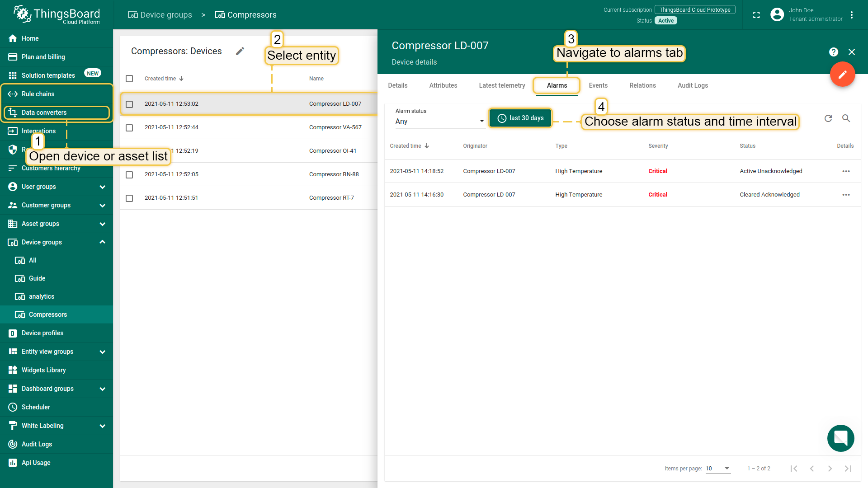Go to previous alarms page
868x488 pixels.
point(812,469)
